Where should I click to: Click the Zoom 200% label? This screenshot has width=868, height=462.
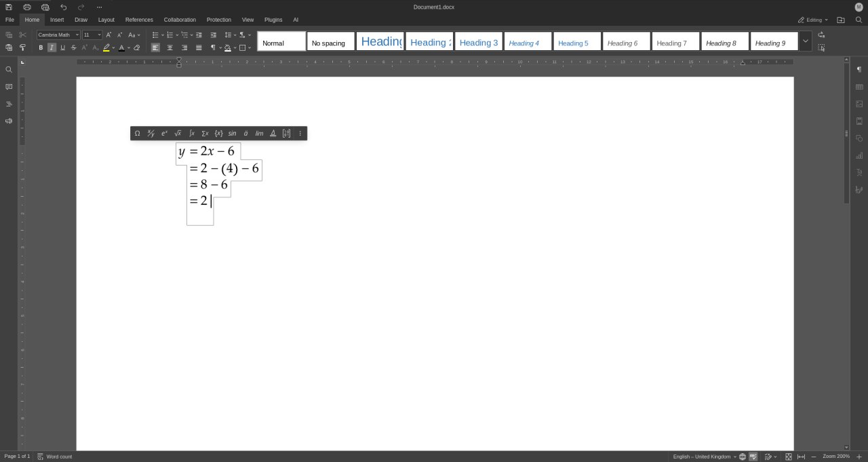click(x=835, y=457)
